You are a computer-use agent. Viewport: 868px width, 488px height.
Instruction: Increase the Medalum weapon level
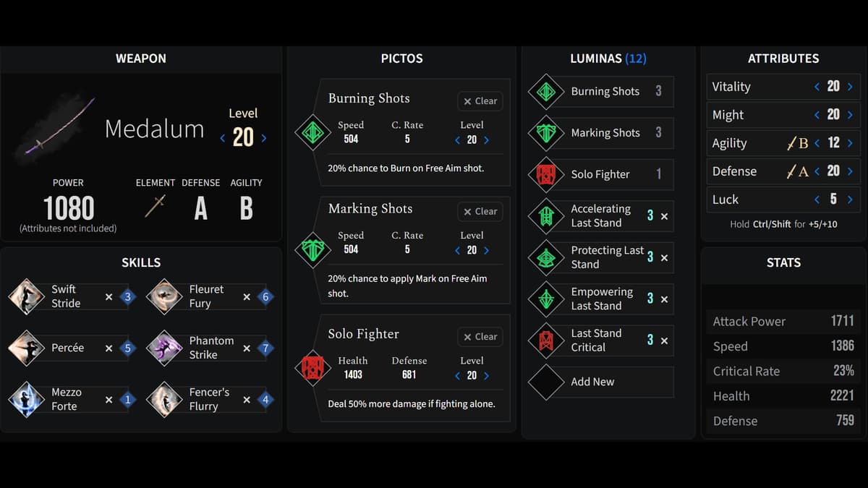pyautogui.click(x=264, y=138)
